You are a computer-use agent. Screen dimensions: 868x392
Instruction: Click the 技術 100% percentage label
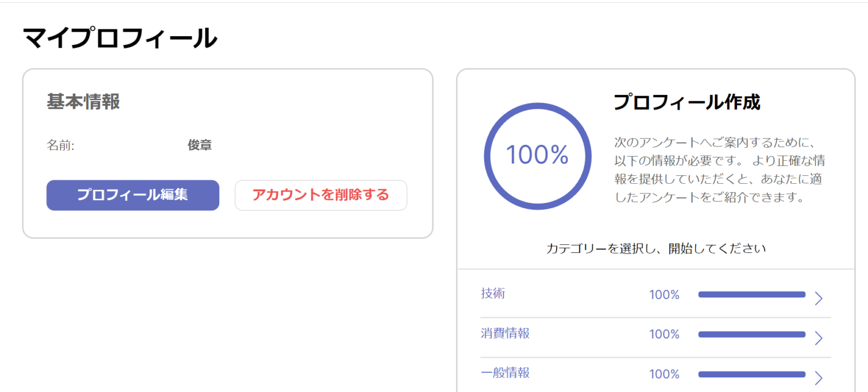(x=664, y=294)
